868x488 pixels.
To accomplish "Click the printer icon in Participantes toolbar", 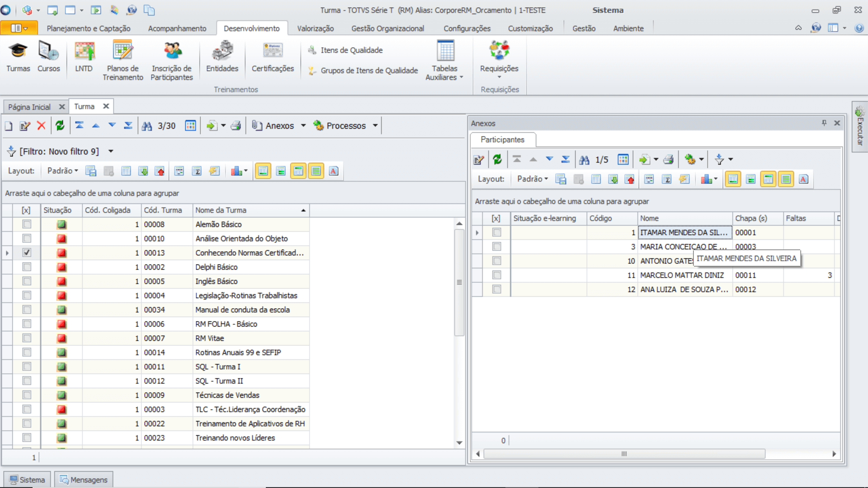I will tap(669, 160).
